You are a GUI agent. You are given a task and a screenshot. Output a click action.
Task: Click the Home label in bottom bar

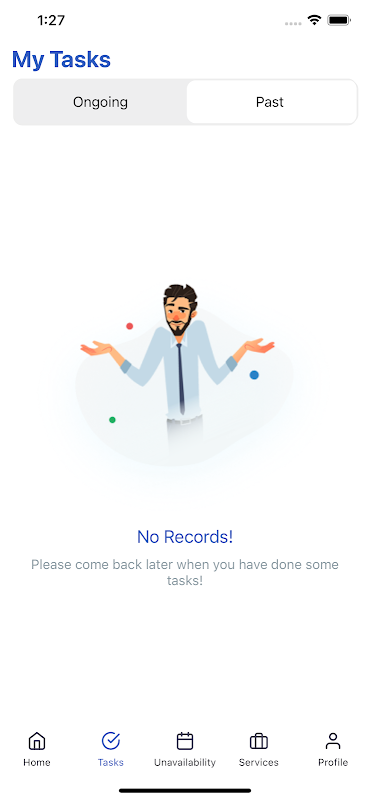click(37, 762)
